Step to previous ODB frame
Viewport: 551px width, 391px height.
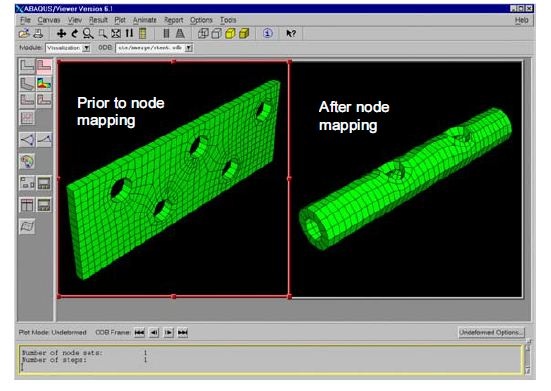click(154, 333)
